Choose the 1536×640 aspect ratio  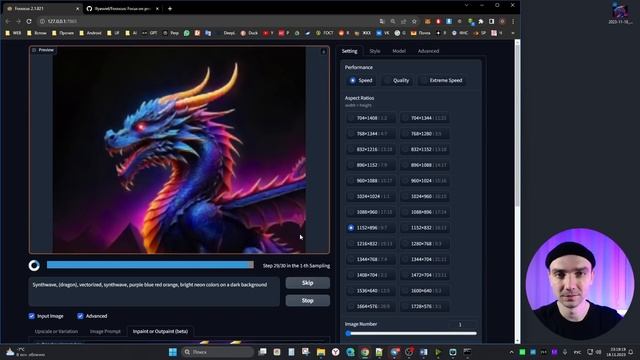tap(371, 291)
